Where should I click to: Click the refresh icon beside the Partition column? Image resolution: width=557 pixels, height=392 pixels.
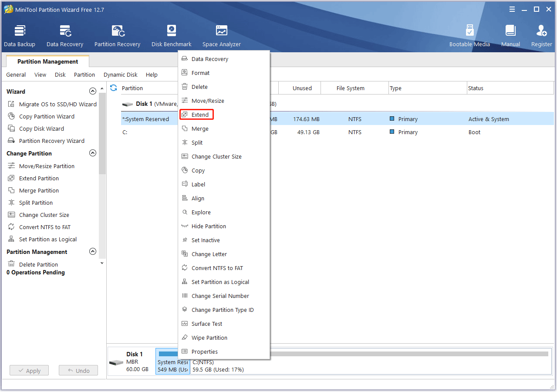click(114, 88)
